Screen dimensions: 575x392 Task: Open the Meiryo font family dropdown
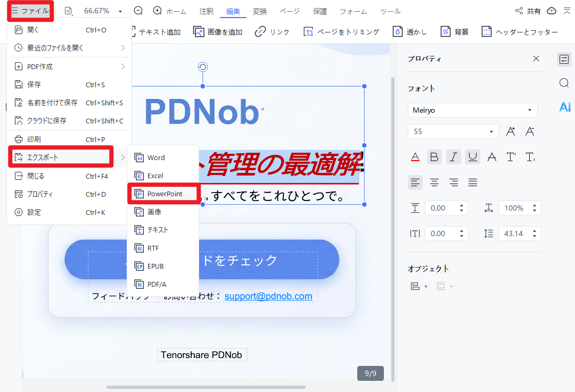[472, 110]
